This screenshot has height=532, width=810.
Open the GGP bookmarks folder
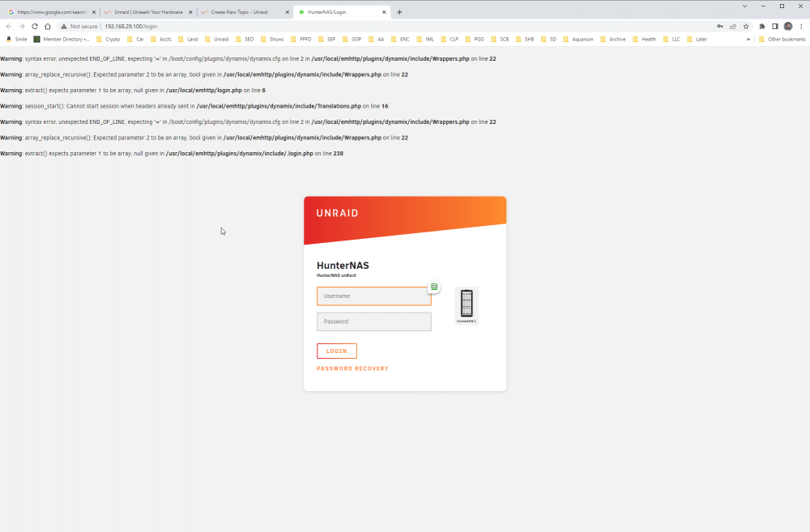coord(352,39)
